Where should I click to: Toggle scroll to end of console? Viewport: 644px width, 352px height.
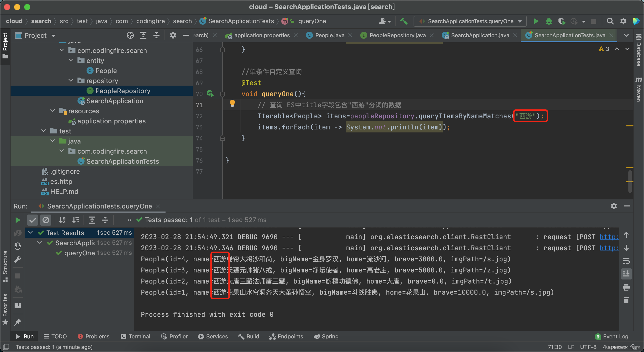pos(626,274)
